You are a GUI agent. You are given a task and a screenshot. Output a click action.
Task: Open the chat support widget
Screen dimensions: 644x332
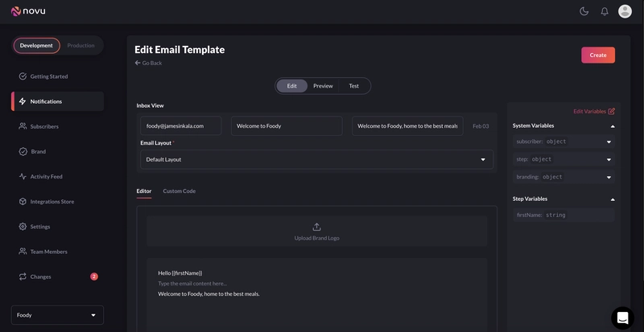(622, 318)
